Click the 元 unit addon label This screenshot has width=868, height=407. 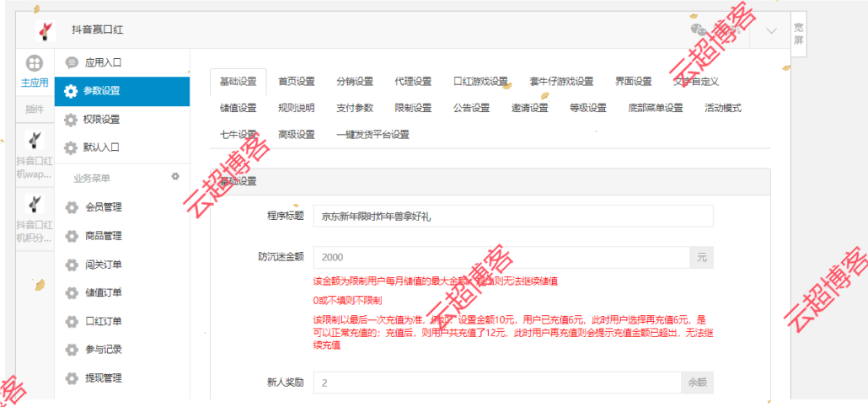(x=702, y=258)
